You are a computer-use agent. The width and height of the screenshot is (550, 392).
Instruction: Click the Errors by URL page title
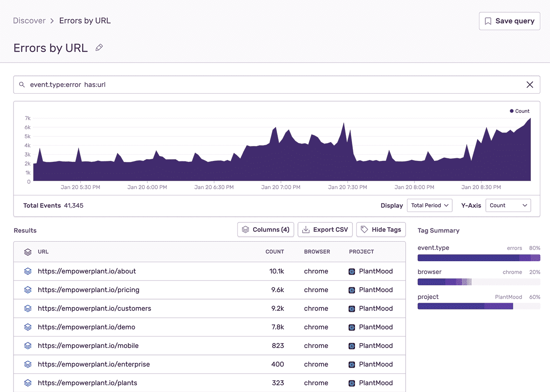pyautogui.click(x=51, y=48)
